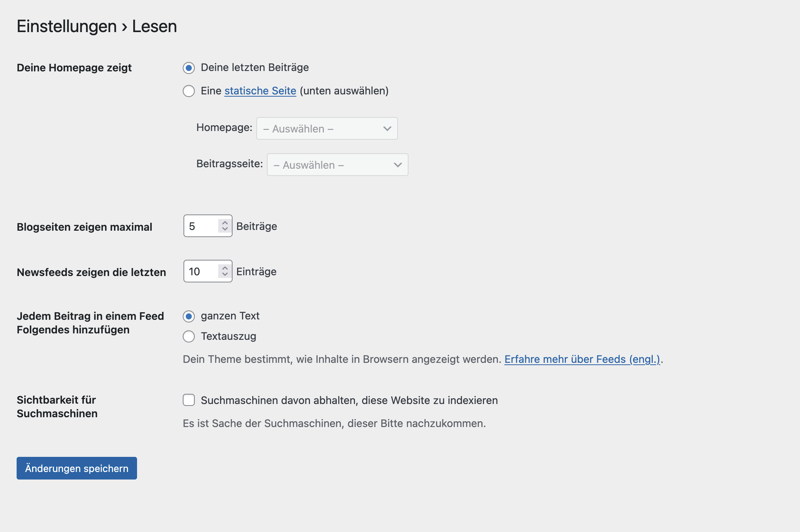This screenshot has height=532, width=800.
Task: Open the Beitragsseite '– Auswählen –' select box
Action: point(331,165)
